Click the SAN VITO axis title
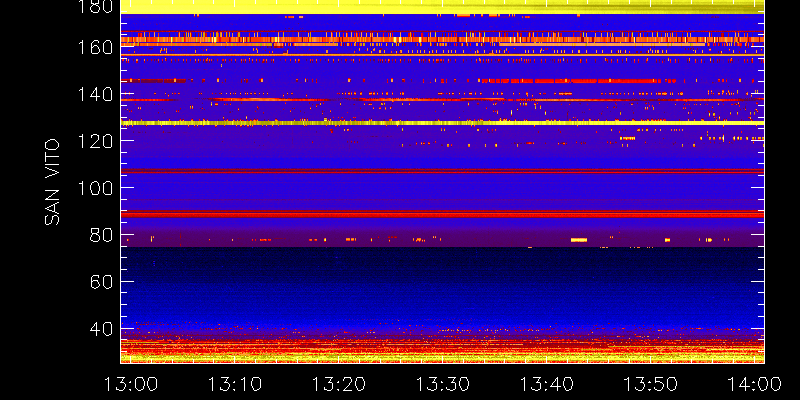 [x=53, y=182]
